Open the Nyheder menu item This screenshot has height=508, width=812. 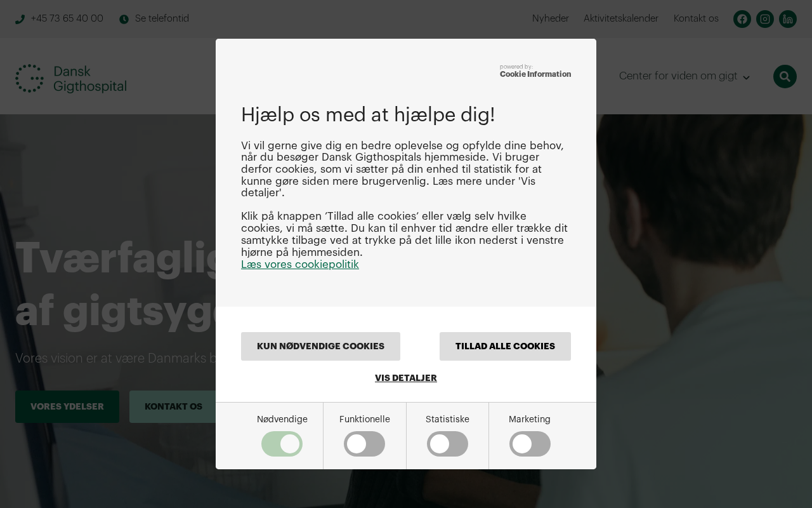(x=551, y=18)
